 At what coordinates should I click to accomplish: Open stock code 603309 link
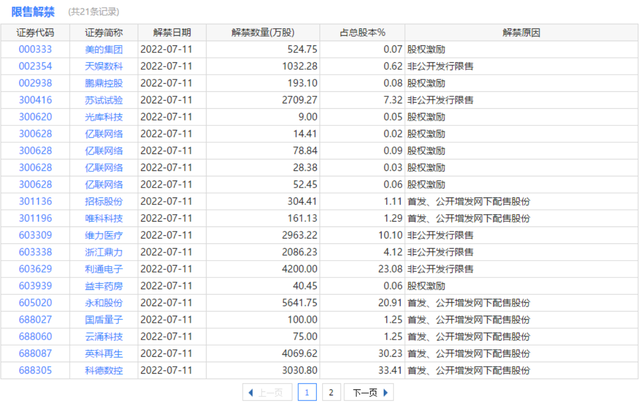click(35, 235)
